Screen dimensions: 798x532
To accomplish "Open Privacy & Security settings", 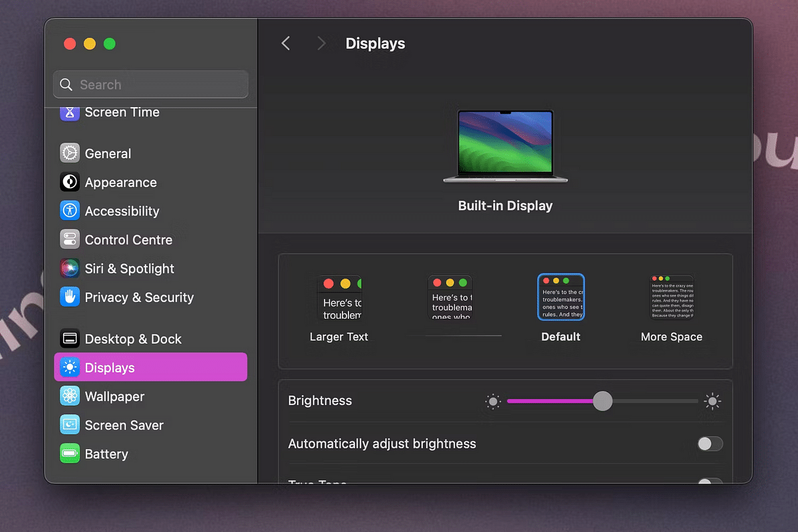I will point(138,297).
